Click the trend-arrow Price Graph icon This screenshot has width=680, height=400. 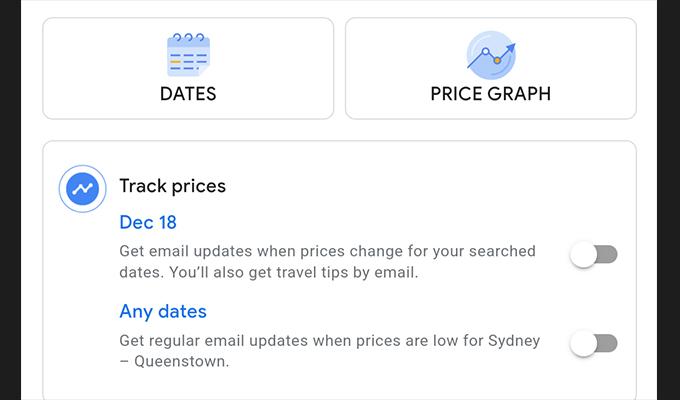pyautogui.click(x=491, y=55)
